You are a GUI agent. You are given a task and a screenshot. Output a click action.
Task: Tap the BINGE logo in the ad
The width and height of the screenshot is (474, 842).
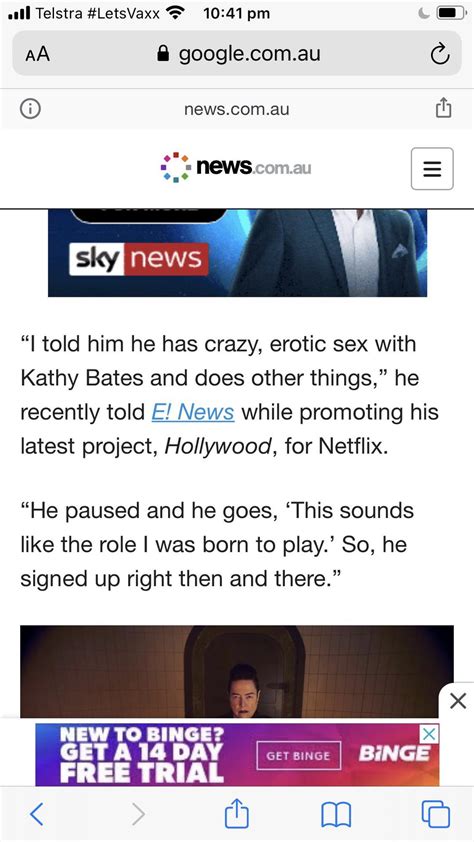(x=394, y=754)
